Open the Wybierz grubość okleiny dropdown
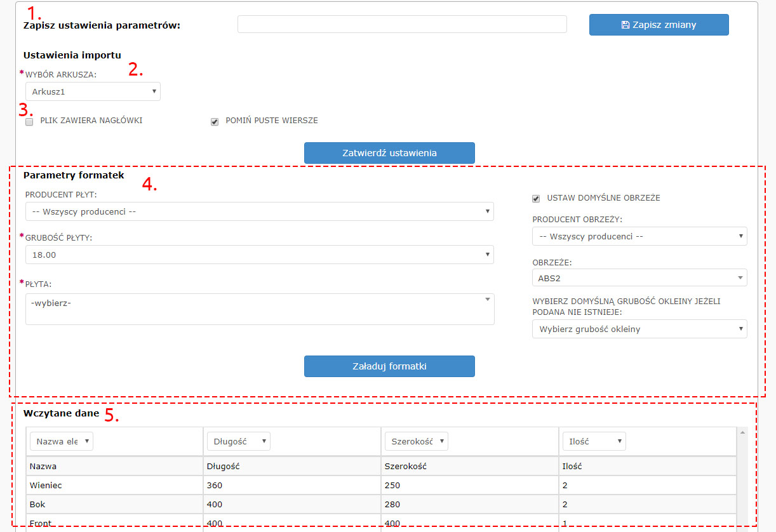Screen dimensions: 776x532 639,329
